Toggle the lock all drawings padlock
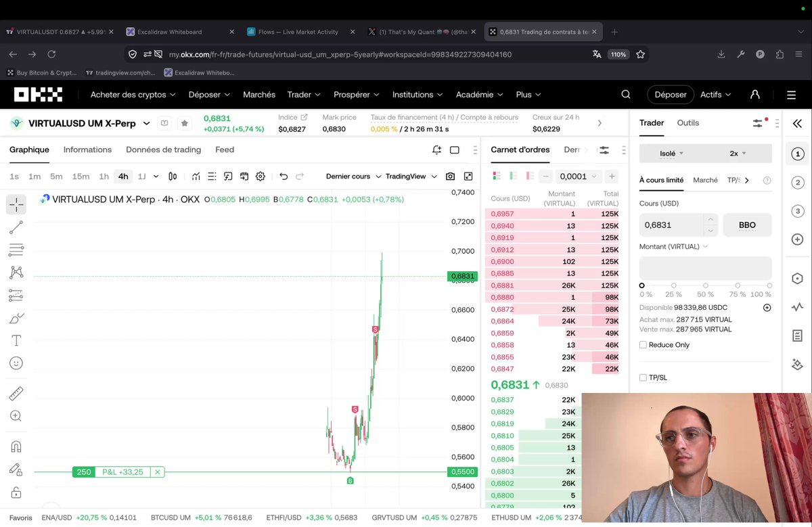 click(16, 492)
